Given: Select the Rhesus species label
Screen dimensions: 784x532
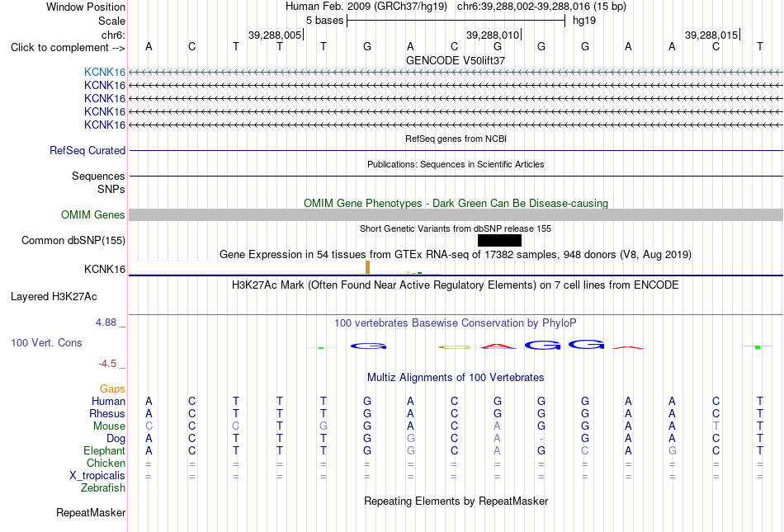Looking at the screenshot, I should [x=107, y=413].
